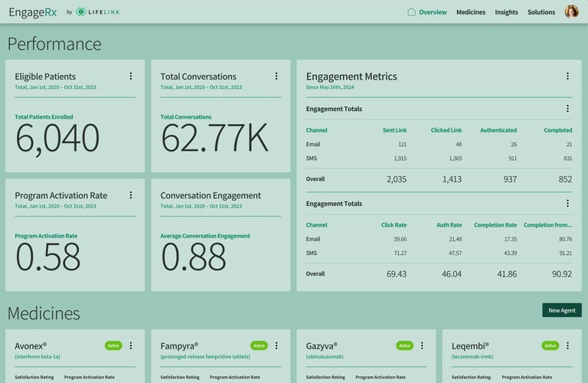Click the Click Rate column header
The height and width of the screenshot is (383, 588).
394,225
